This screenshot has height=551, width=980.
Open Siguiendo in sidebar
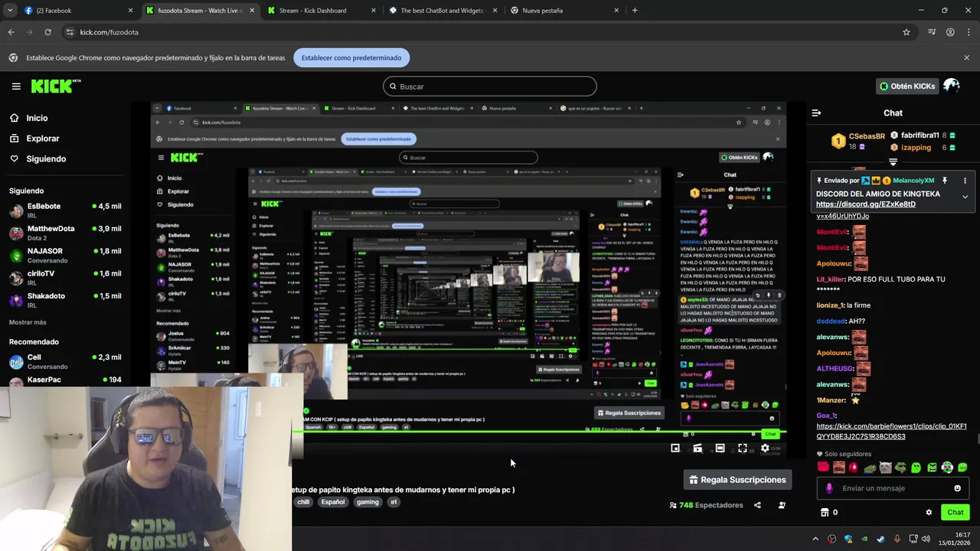46,158
